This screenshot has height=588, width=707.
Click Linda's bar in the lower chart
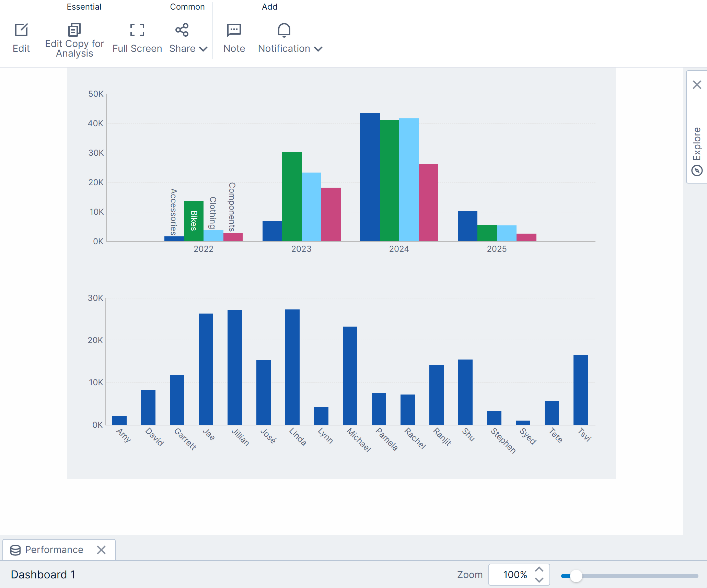pos(292,367)
